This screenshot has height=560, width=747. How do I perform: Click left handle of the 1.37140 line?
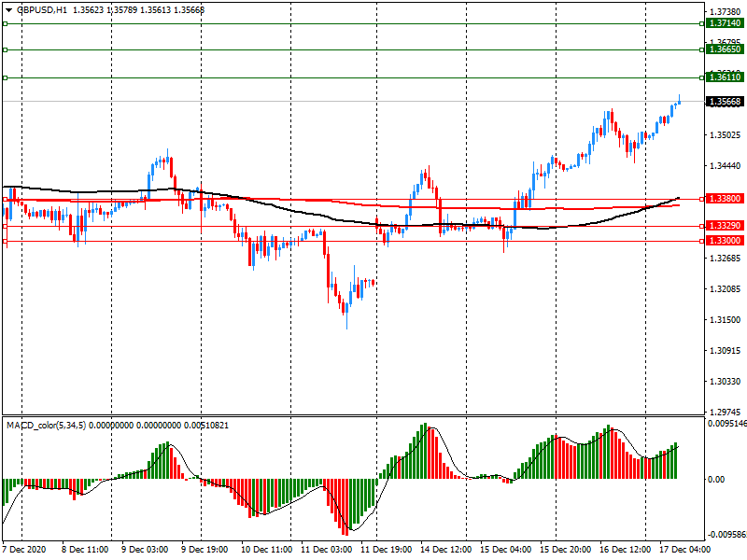(5, 22)
